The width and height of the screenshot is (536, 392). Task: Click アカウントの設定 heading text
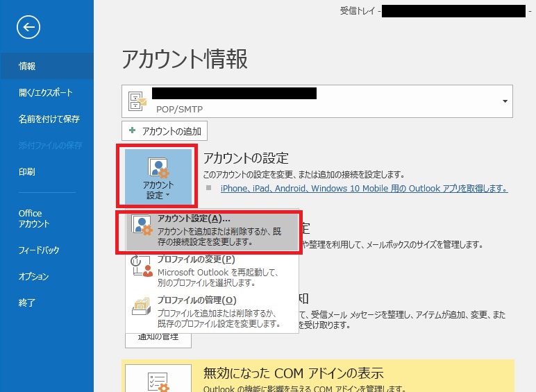point(246,158)
